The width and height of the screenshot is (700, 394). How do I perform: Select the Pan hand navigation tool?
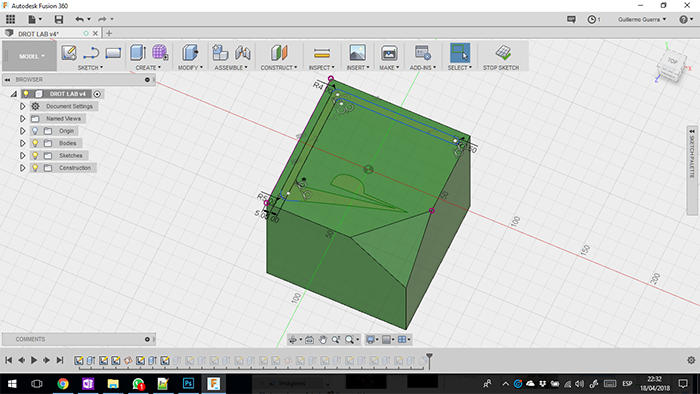click(322, 340)
